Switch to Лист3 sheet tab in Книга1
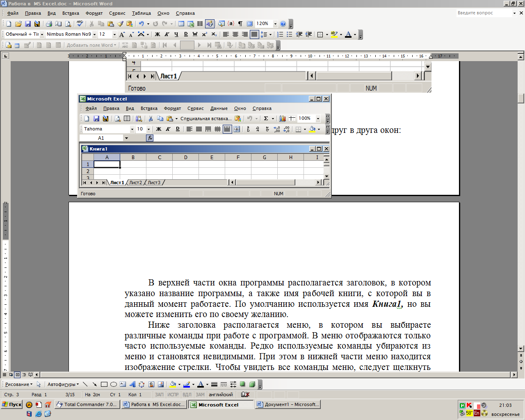 154,183
